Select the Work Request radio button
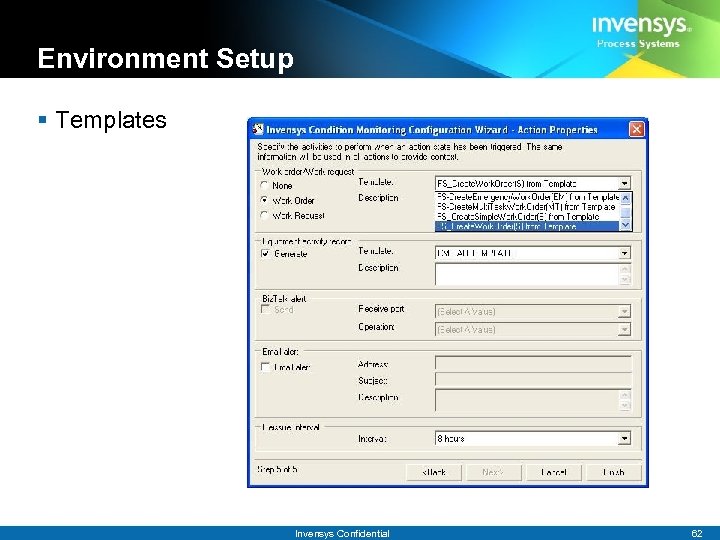720x540 pixels. click(264, 215)
